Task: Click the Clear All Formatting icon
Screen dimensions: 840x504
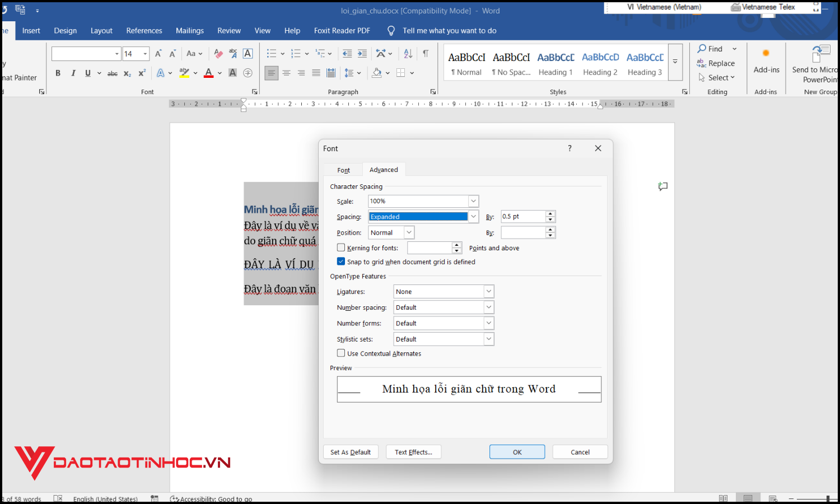Action: [x=218, y=53]
